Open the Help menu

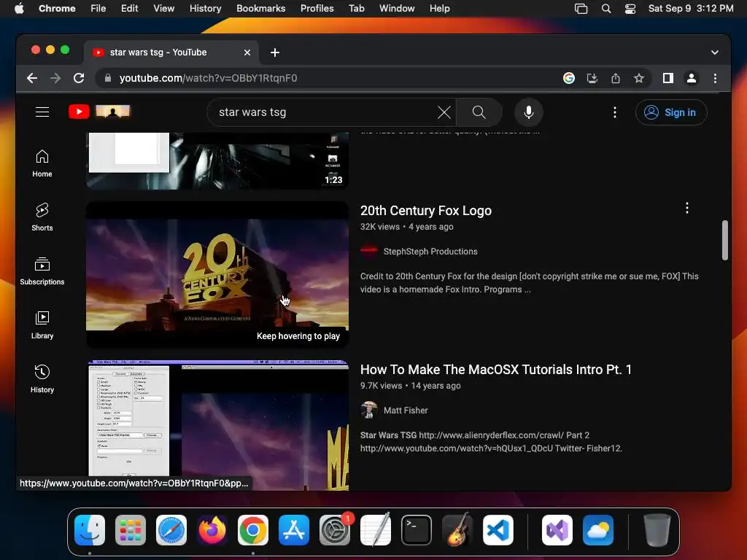pyautogui.click(x=439, y=9)
